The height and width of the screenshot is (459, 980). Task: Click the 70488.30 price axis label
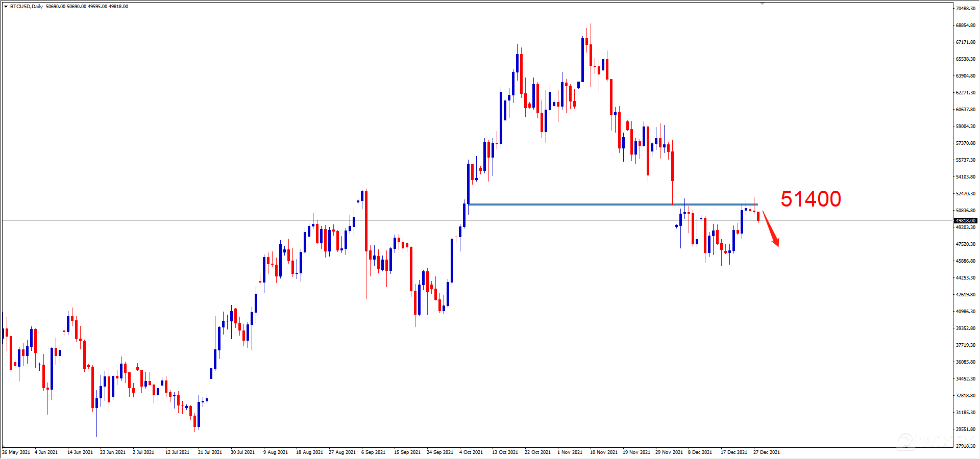(x=965, y=9)
